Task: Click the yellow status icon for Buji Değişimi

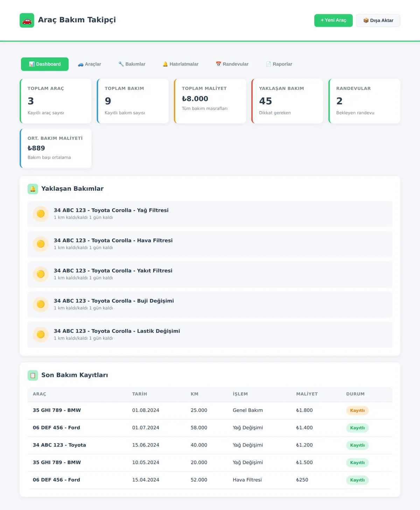Action: point(41,304)
